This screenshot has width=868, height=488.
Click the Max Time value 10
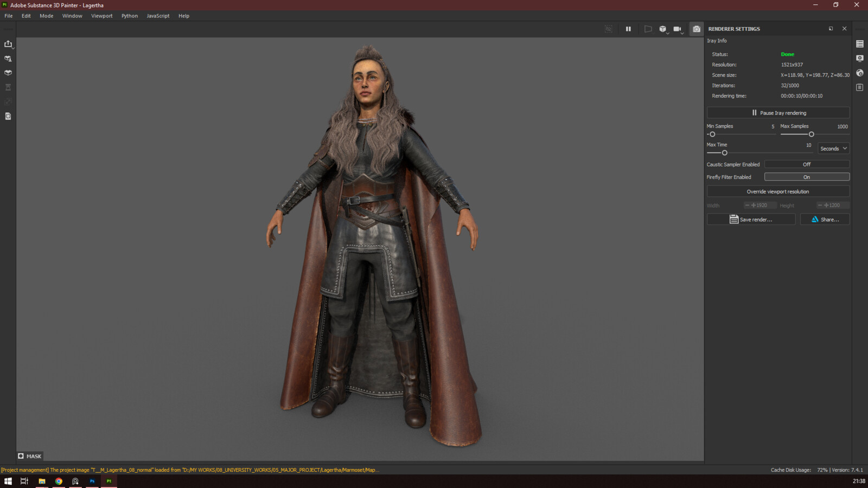(808, 145)
